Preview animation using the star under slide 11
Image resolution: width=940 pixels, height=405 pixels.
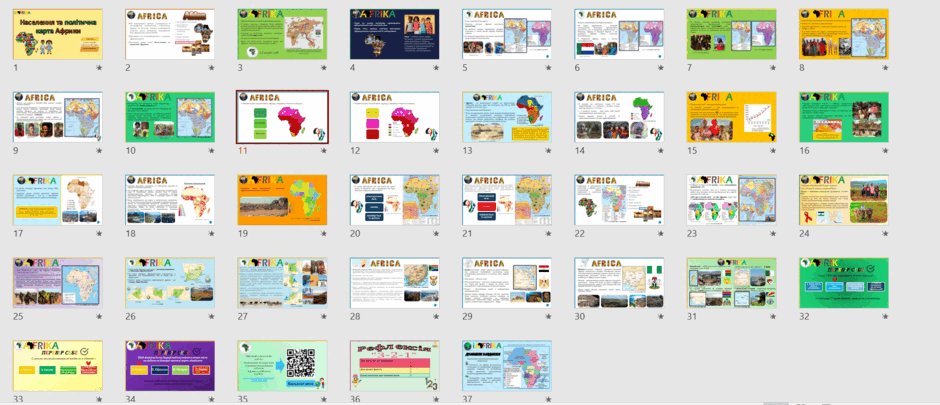[x=324, y=151]
